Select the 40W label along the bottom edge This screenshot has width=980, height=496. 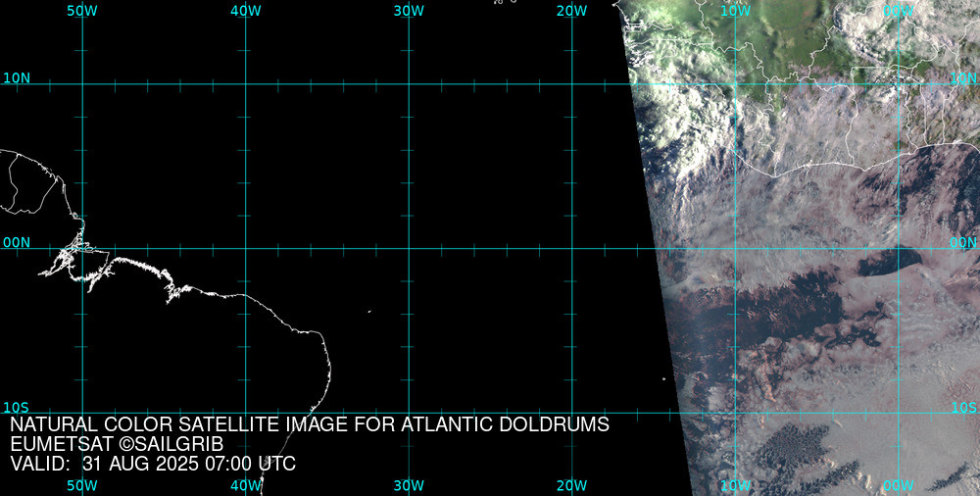[246, 486]
